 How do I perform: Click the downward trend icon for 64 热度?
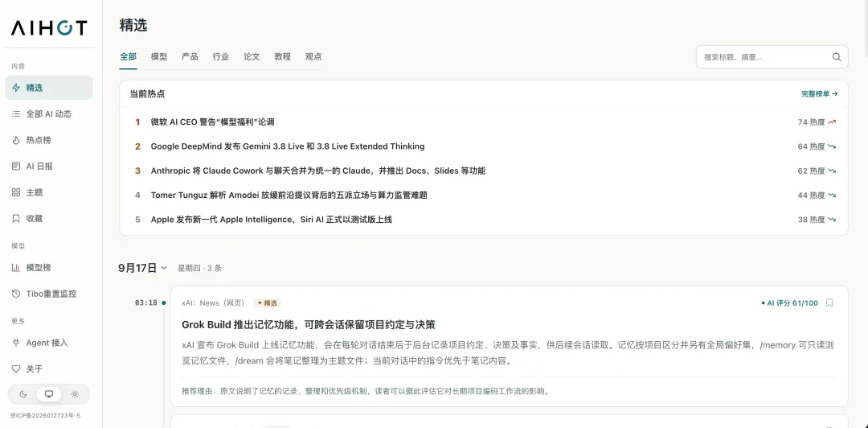click(832, 146)
